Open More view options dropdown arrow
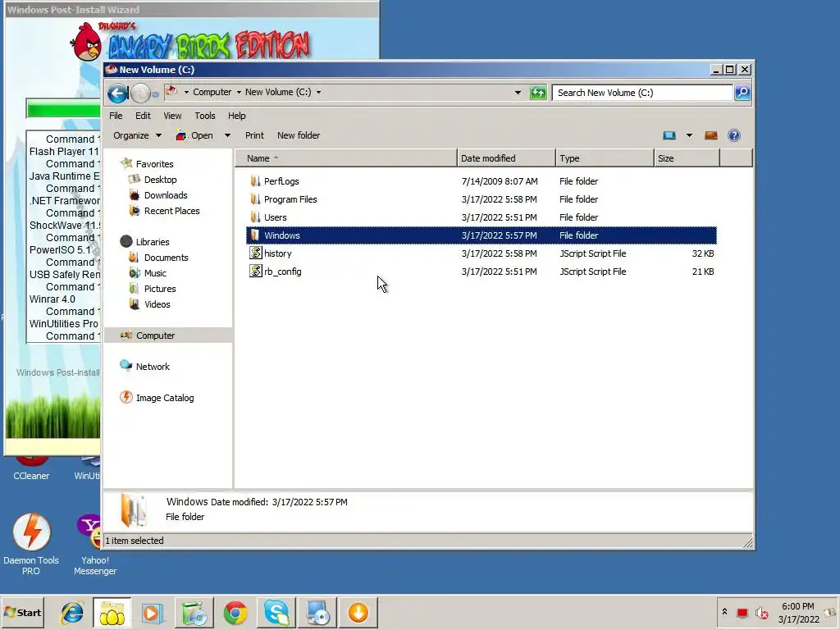 click(x=689, y=135)
